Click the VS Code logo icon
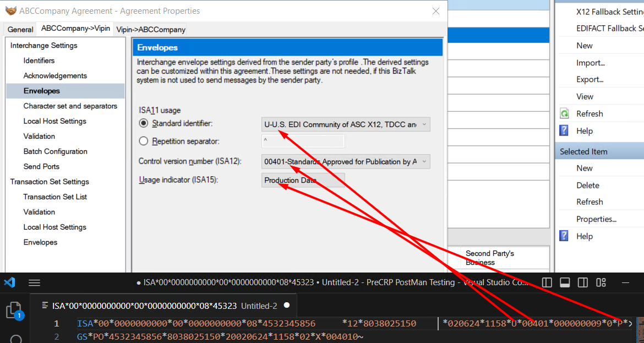Image resolution: width=644 pixels, height=343 pixels. [9, 282]
